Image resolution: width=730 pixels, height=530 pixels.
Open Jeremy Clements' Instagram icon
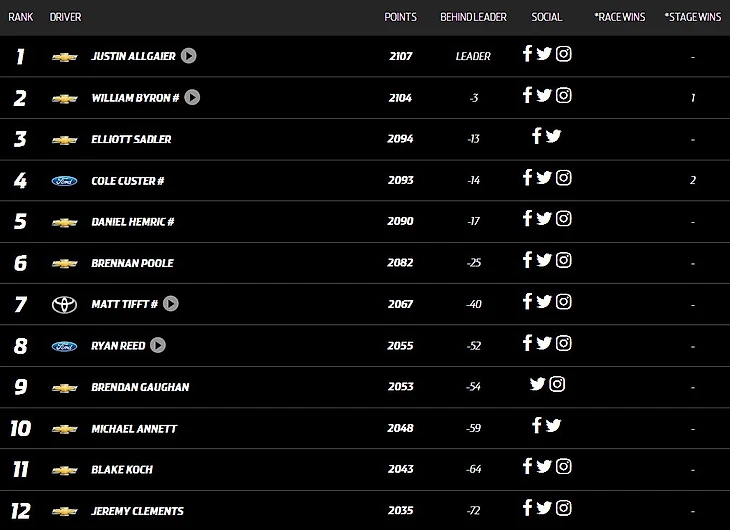click(564, 508)
